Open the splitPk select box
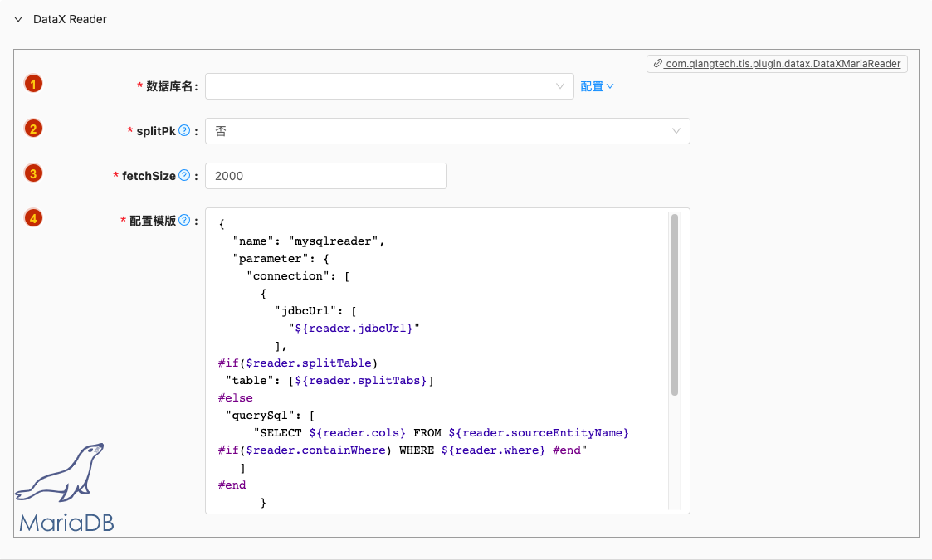Viewport: 932px width, 560px height. 447,131
